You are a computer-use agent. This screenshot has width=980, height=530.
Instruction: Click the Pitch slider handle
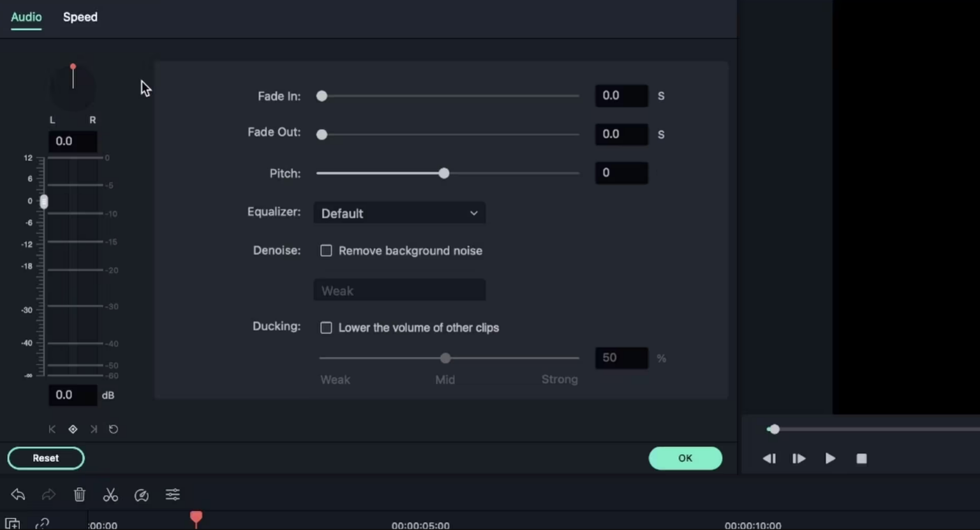pyautogui.click(x=443, y=173)
